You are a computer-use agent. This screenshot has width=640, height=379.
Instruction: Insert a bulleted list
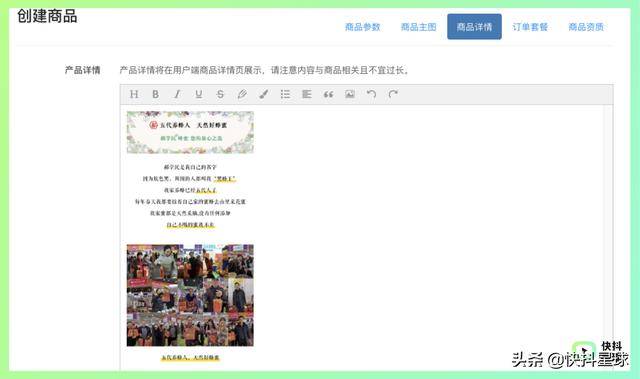click(x=285, y=94)
